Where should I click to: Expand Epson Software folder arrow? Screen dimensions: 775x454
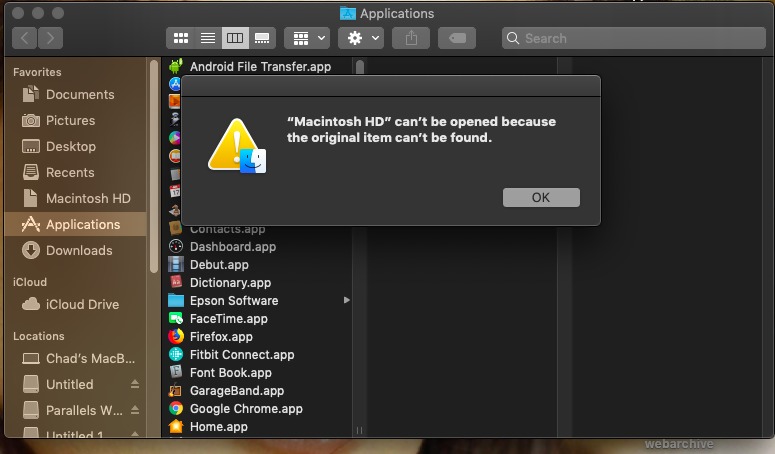pos(346,300)
